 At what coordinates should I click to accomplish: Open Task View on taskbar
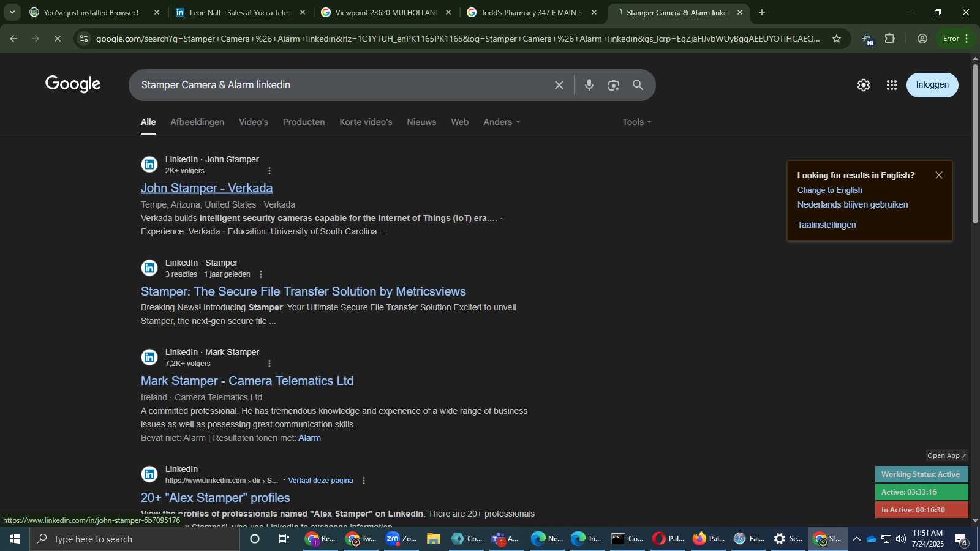click(x=284, y=539)
